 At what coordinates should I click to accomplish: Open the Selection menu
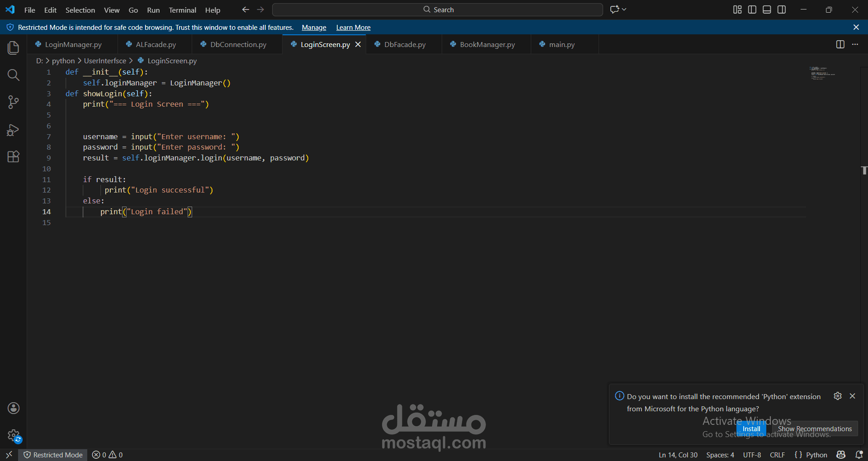(x=80, y=10)
